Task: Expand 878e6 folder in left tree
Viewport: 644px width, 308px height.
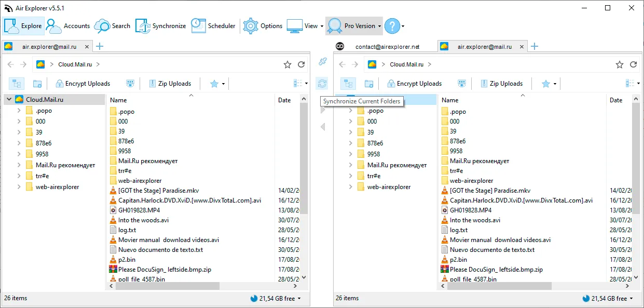Action: tap(19, 143)
